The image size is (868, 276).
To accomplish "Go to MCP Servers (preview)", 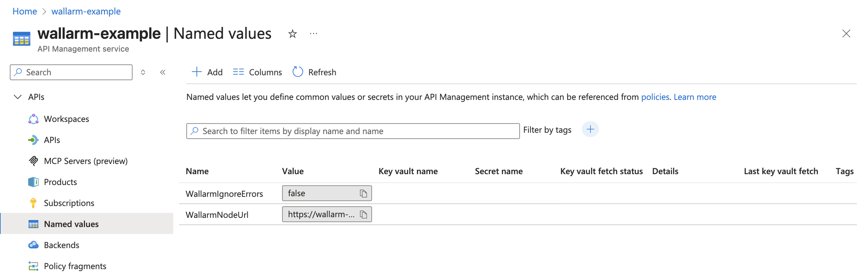I will click(x=86, y=161).
